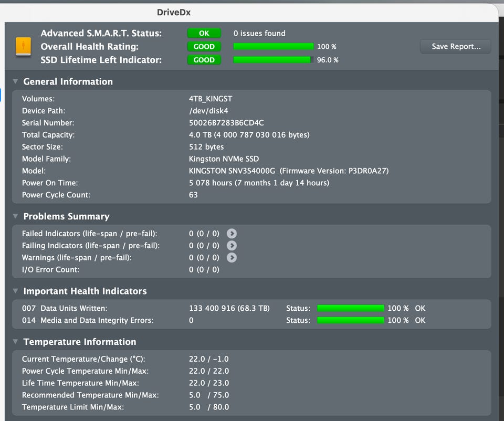The image size is (504, 421).
Task: Click the Data Units Written status bar
Action: (x=351, y=308)
